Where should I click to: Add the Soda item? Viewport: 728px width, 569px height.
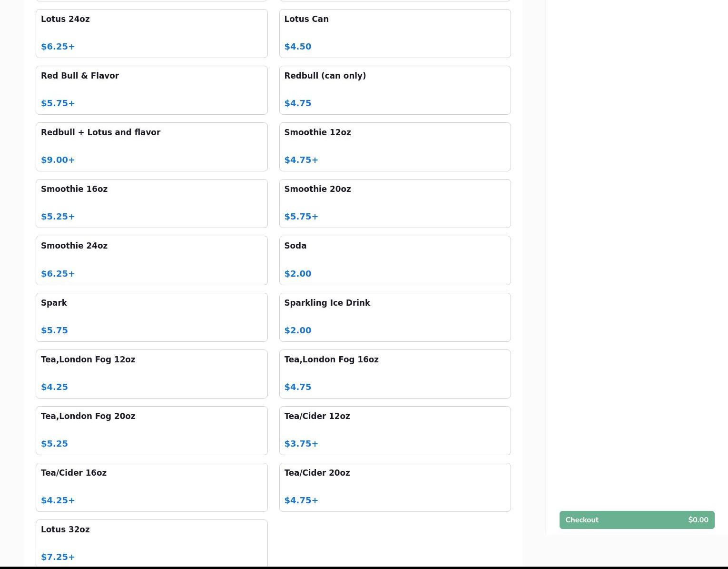click(x=394, y=260)
